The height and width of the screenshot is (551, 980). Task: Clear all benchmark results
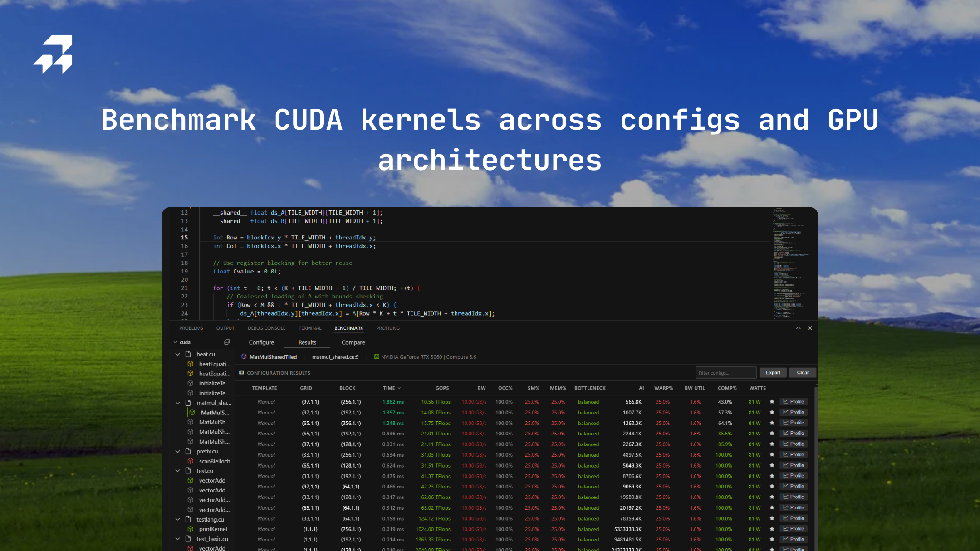tap(803, 372)
